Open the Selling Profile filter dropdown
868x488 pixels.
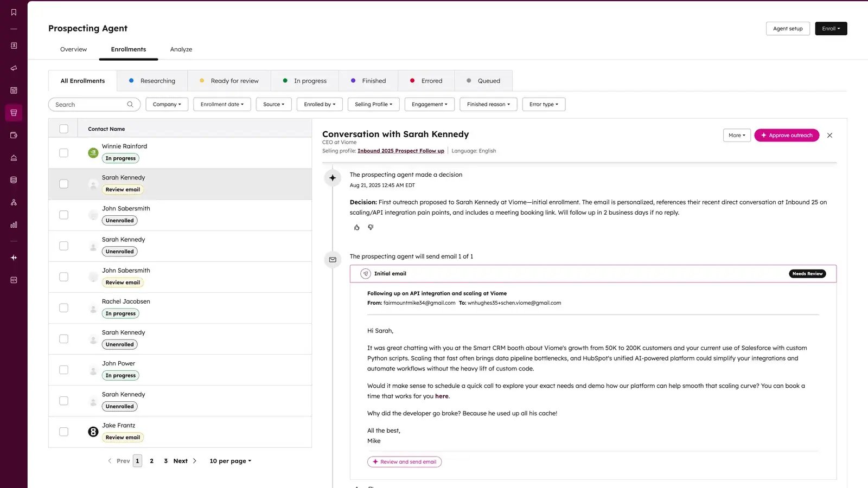(374, 105)
